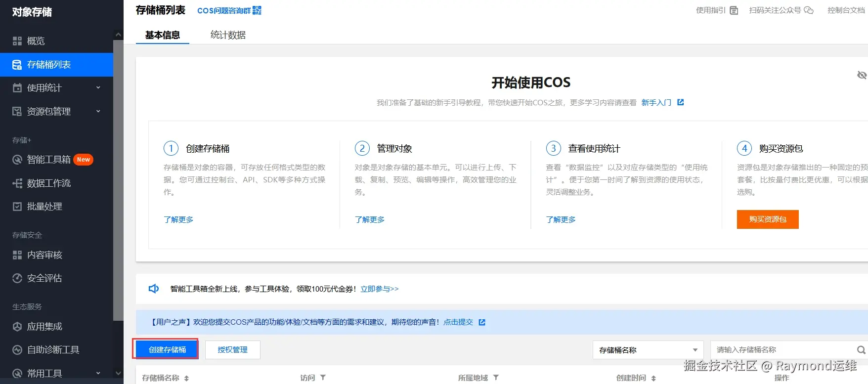Click the 使用指引 document icon

point(734,10)
